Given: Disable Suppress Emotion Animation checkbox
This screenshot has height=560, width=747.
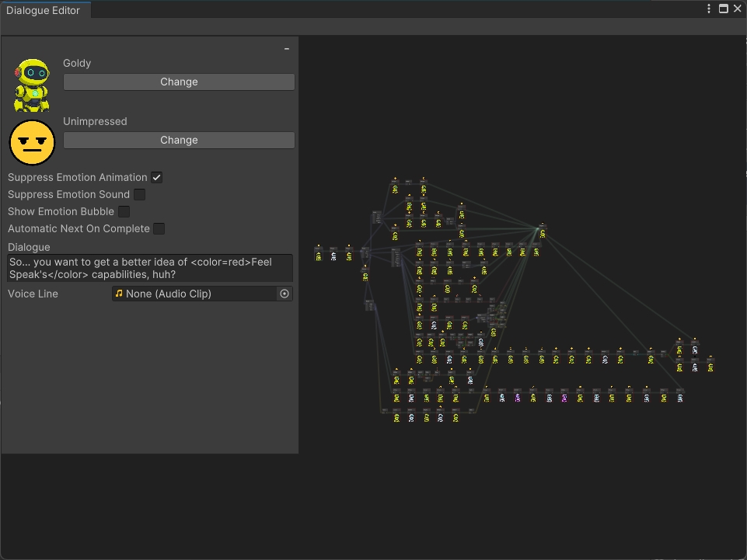Looking at the screenshot, I should [157, 177].
